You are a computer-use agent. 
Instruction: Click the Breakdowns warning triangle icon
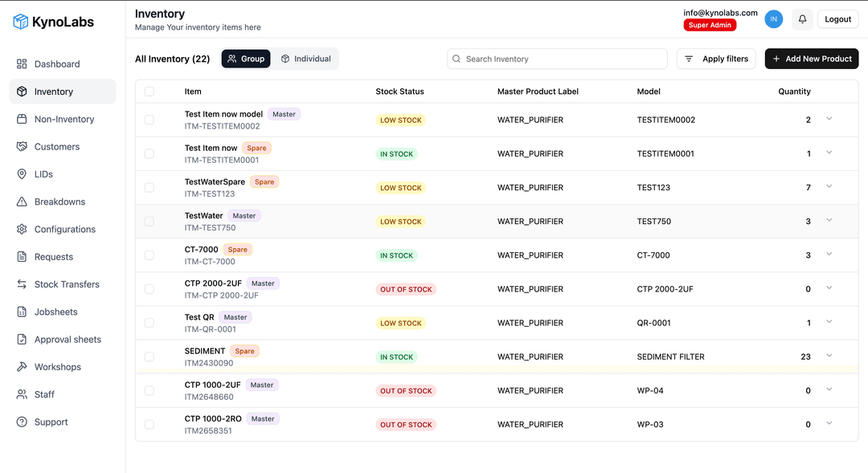tap(22, 202)
